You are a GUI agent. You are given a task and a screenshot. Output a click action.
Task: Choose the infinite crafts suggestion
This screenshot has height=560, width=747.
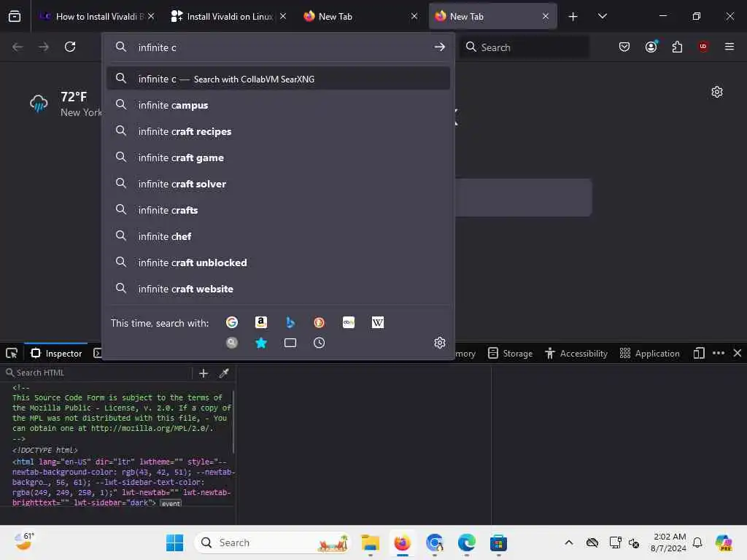point(278,210)
